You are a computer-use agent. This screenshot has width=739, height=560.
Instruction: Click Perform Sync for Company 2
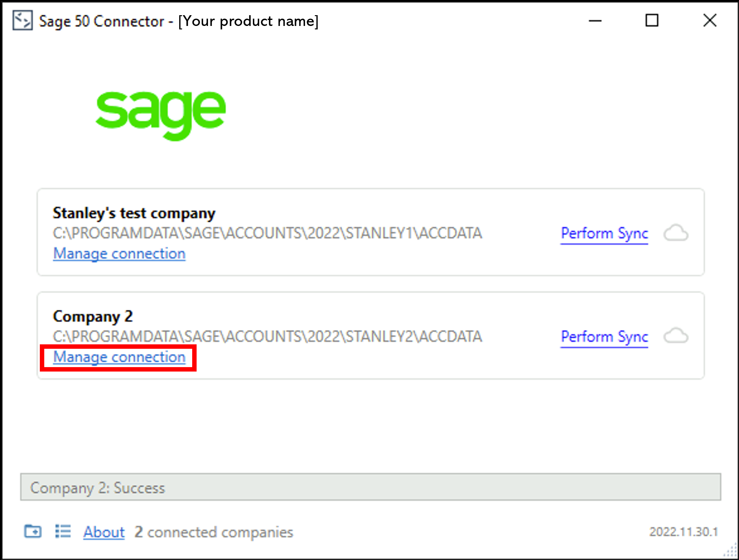tap(604, 337)
